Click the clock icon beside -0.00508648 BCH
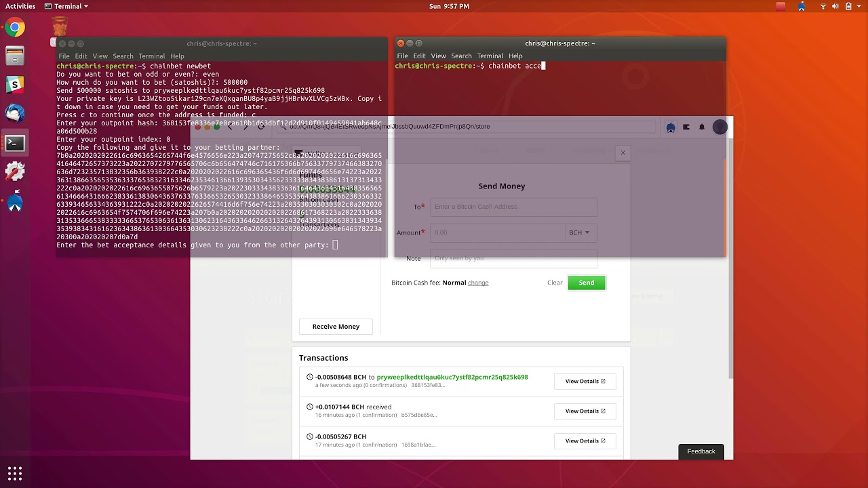Image resolution: width=868 pixels, height=488 pixels. click(310, 377)
